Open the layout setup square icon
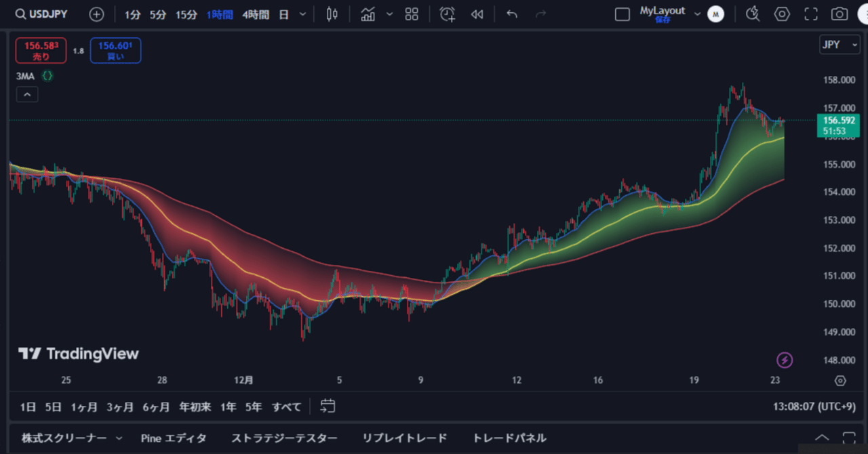Screen dimensions: 868x454 [622, 14]
